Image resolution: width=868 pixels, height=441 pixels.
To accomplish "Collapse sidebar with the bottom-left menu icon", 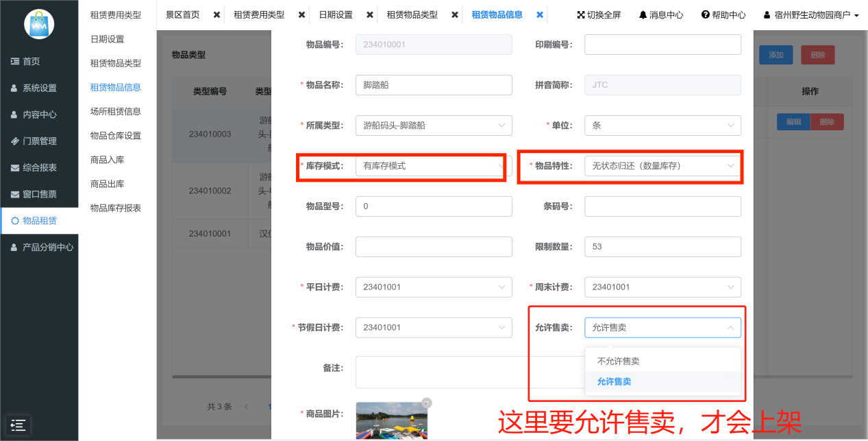I will (x=18, y=425).
